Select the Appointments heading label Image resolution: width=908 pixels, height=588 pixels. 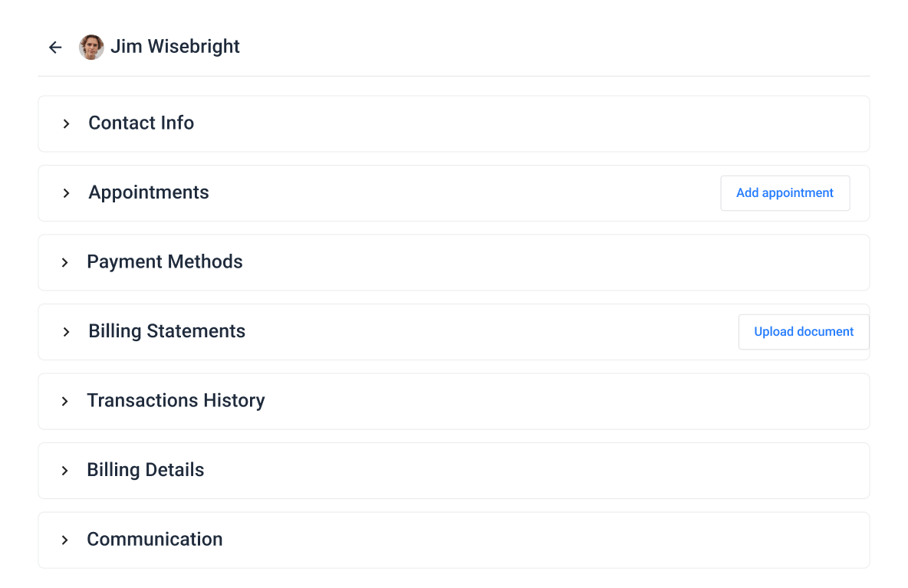coord(149,192)
